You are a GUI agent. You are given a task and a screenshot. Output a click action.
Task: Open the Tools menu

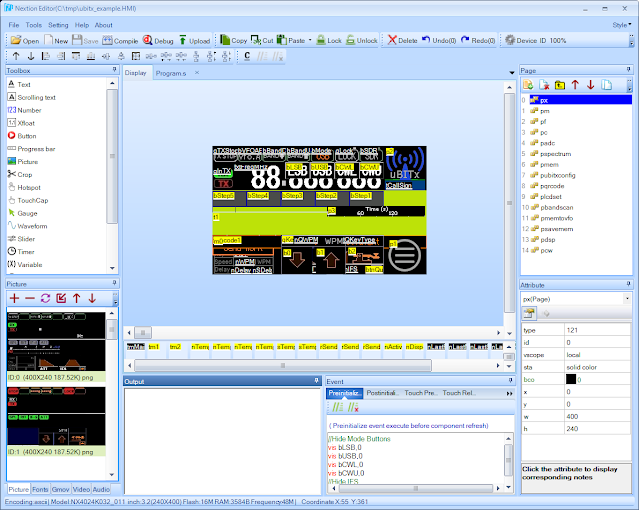(33, 25)
